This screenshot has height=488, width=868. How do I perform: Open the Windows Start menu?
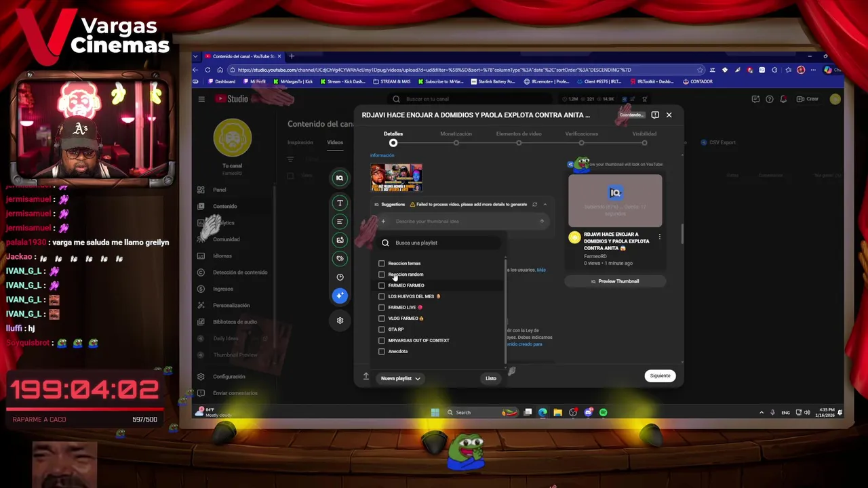pos(435,412)
